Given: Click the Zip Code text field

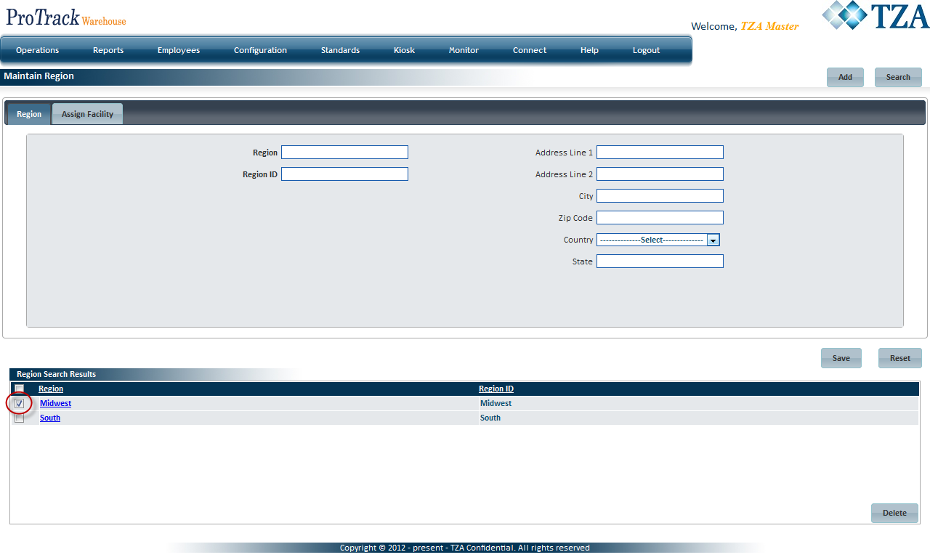Looking at the screenshot, I should coord(660,218).
